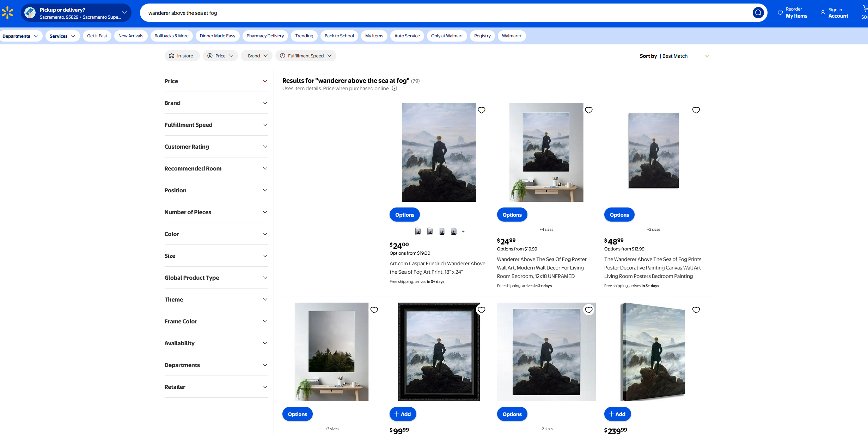The image size is (868, 434).
Task: Favorite the 12x18 UNFRAMED poster item
Action: [x=589, y=110]
